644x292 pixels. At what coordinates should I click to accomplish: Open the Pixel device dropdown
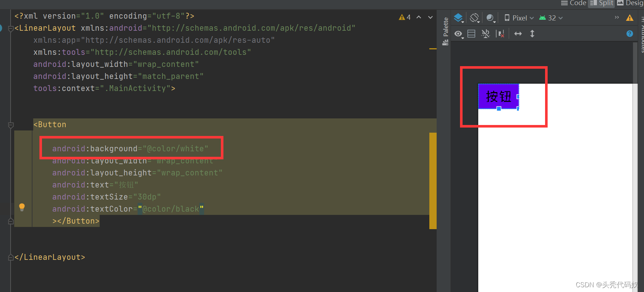click(519, 18)
